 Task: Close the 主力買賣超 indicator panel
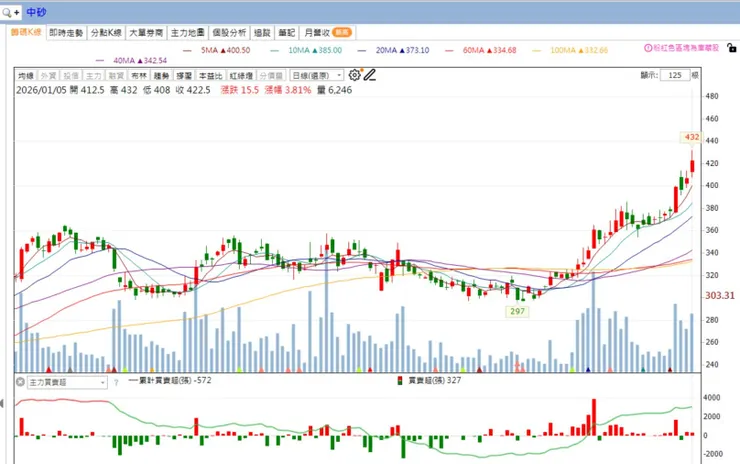click(x=20, y=381)
